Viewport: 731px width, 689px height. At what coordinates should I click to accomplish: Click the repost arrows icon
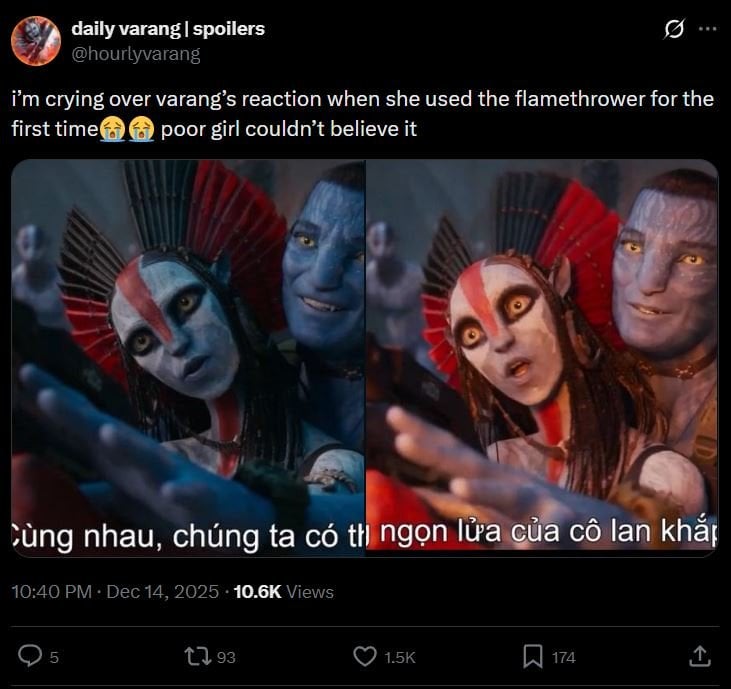coord(198,656)
